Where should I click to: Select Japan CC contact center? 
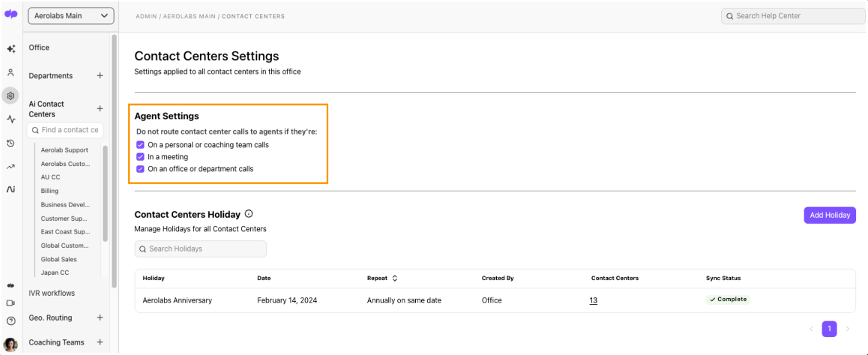coord(54,273)
